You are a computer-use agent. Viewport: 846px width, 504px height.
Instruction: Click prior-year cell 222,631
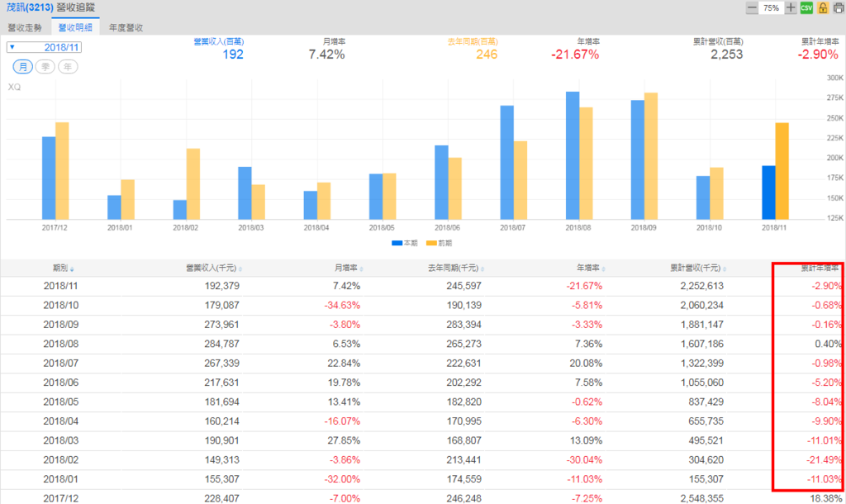coord(464,364)
